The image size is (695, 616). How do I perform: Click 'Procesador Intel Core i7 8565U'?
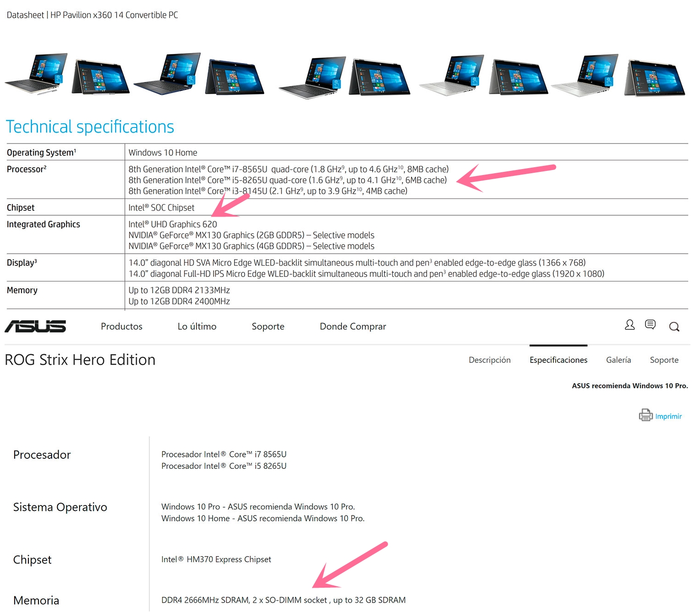(x=224, y=454)
